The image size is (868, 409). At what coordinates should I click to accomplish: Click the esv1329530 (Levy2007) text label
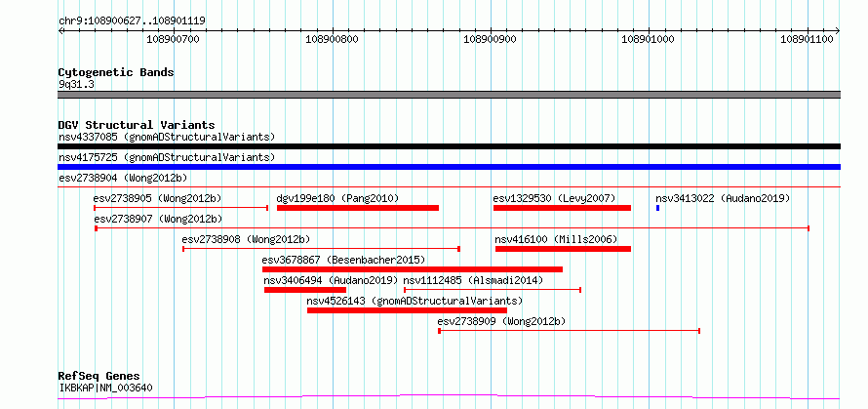[x=554, y=198]
